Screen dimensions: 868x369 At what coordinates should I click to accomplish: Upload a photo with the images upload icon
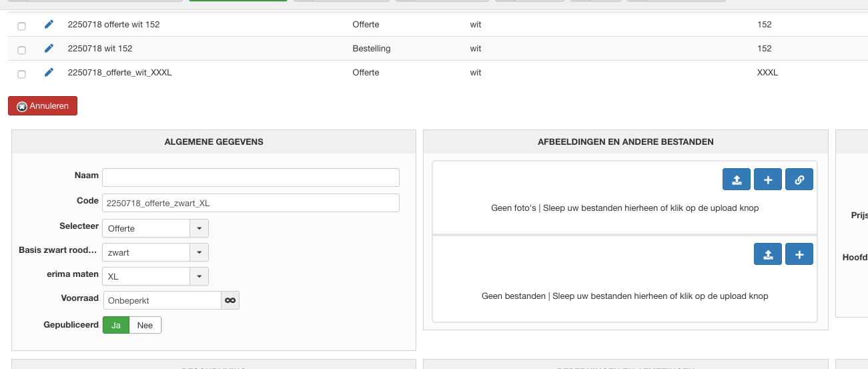coord(737,179)
